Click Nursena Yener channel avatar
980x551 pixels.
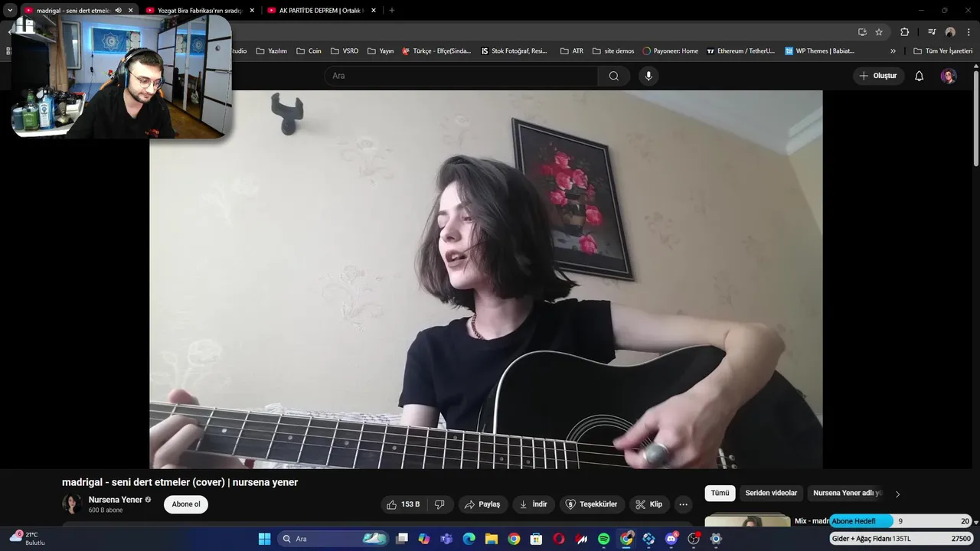click(x=72, y=504)
